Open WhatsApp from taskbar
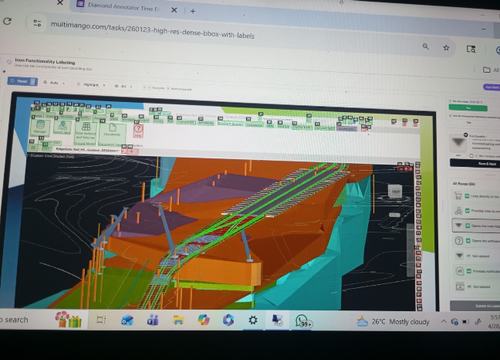The height and width of the screenshot is (360, 500). (x=302, y=321)
